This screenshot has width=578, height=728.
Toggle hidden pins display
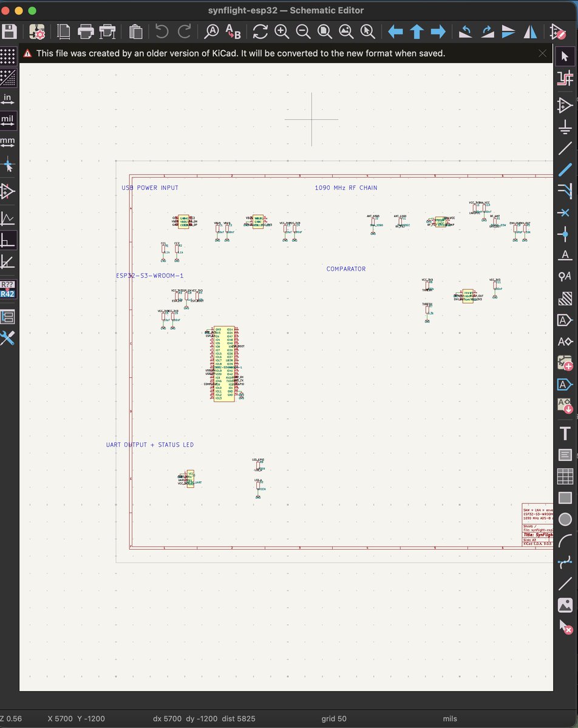pos(7,192)
